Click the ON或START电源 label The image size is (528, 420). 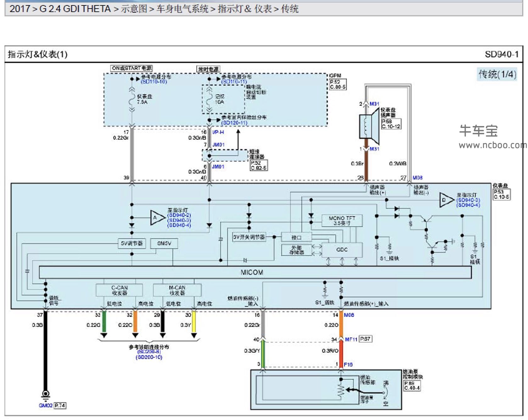tap(132, 68)
